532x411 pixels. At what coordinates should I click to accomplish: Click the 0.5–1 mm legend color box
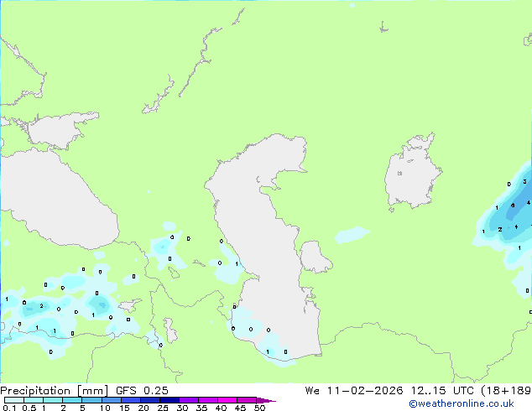pos(34,400)
